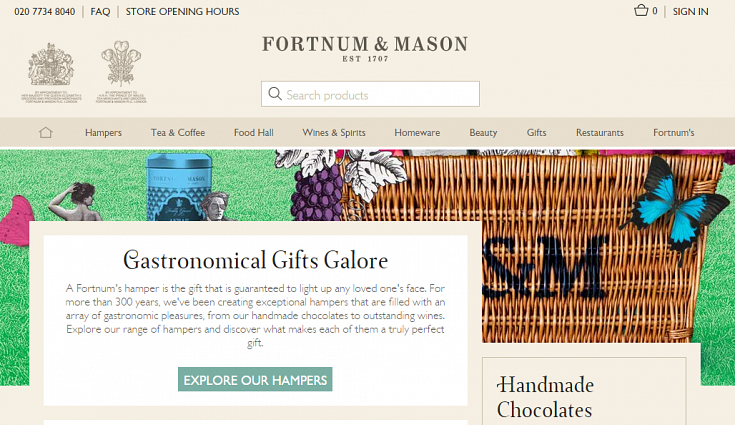
Task: Click the home icon in navigation bar
Action: pyautogui.click(x=45, y=133)
